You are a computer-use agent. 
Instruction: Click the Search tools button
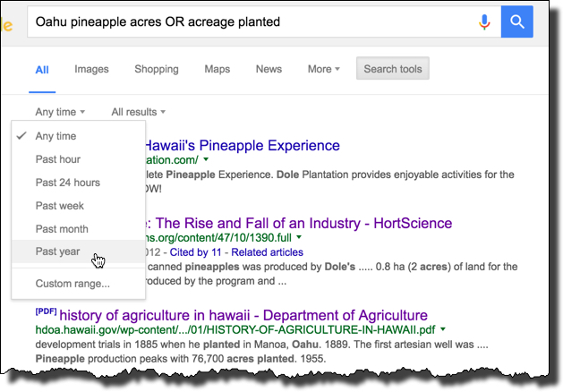[393, 68]
